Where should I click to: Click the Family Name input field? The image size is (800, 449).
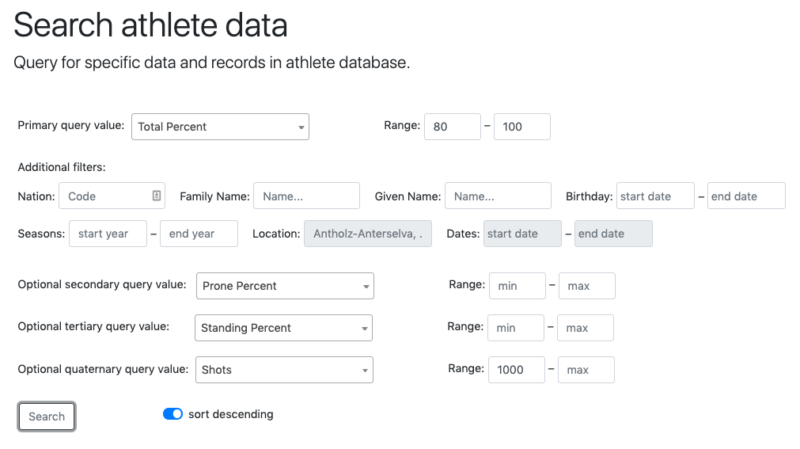(x=306, y=196)
